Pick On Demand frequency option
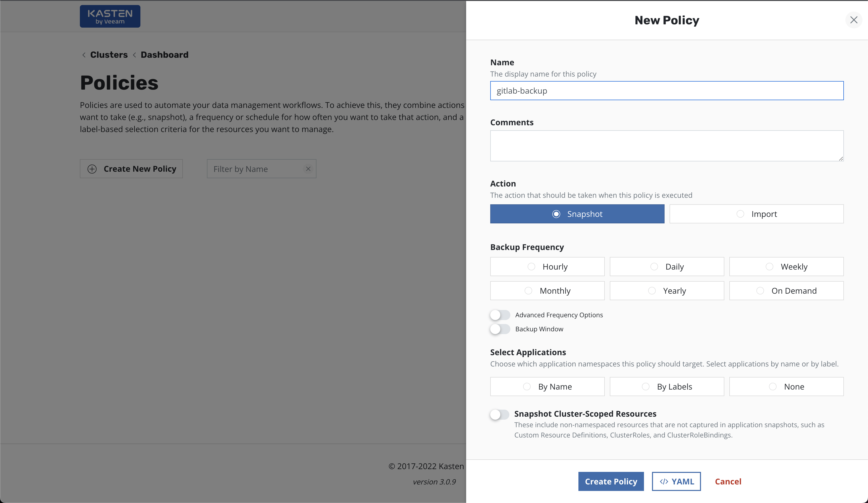Viewport: 868px width, 503px height. point(786,291)
